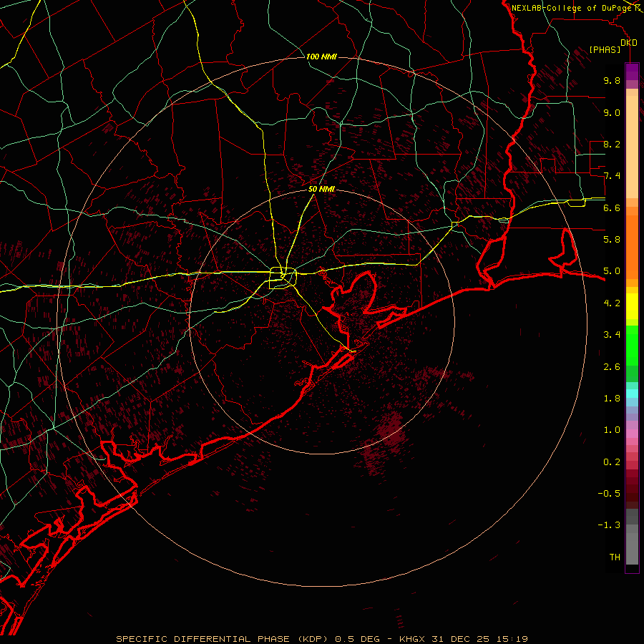Click the 8.2 value on the color scale

612,145
